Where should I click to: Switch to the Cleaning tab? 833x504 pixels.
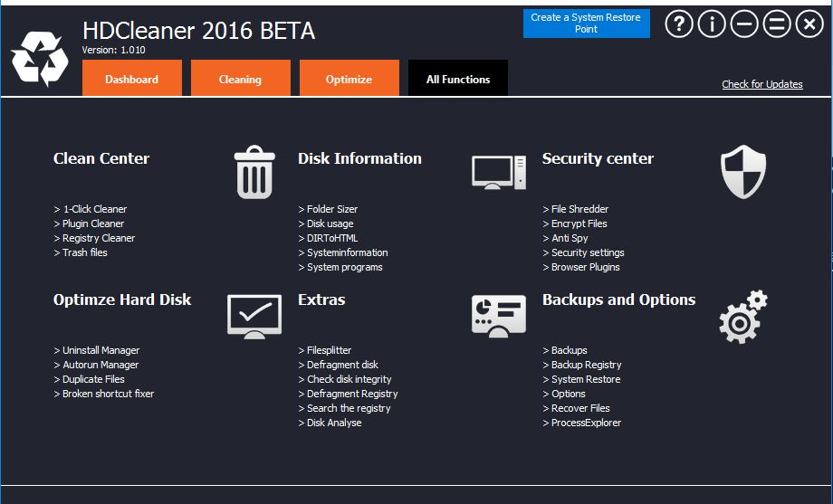(x=240, y=78)
